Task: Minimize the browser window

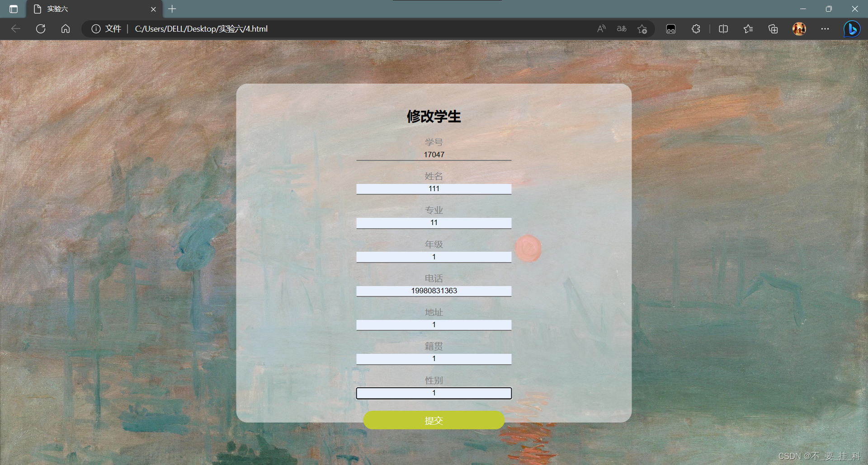Action: tap(803, 9)
